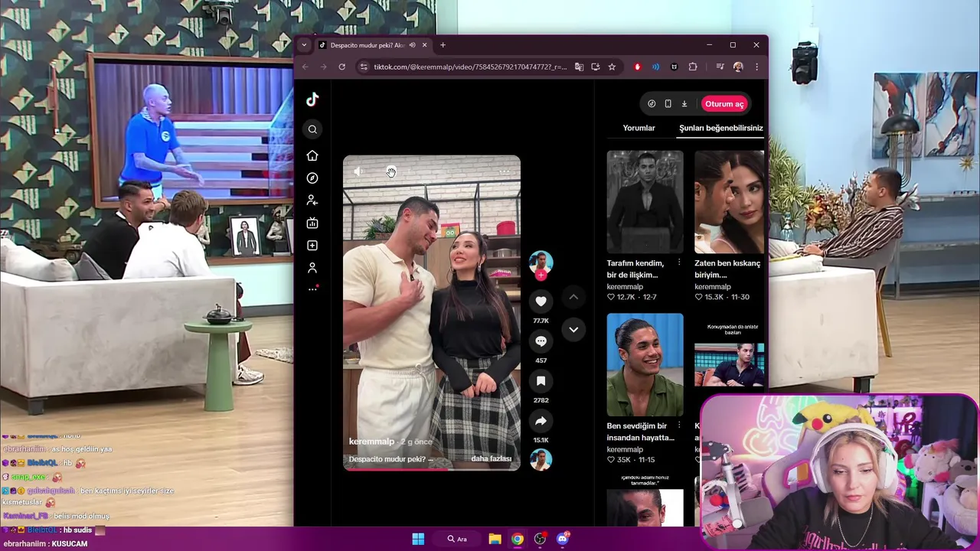Open 'Tarafım kendim, bir de ilişkim...' thumbnail
980x551 pixels.
pyautogui.click(x=645, y=202)
